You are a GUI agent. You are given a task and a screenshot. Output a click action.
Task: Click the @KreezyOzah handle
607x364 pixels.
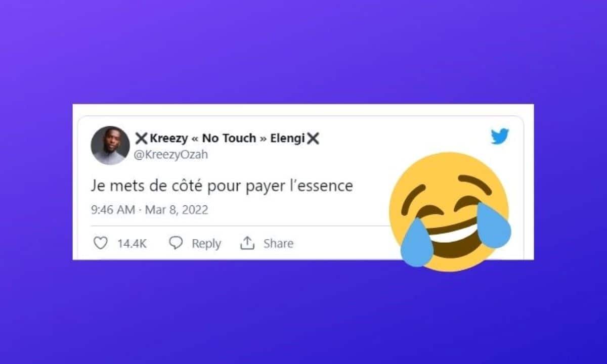(170, 155)
